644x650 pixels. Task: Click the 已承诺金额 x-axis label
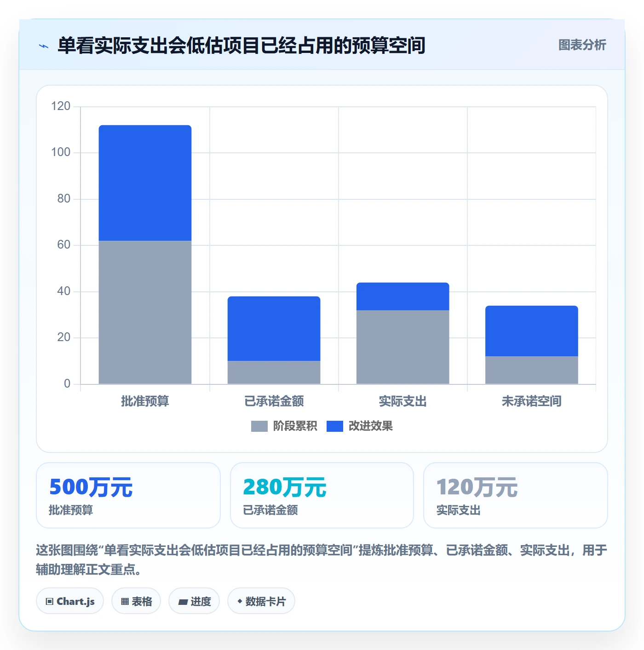point(274,401)
